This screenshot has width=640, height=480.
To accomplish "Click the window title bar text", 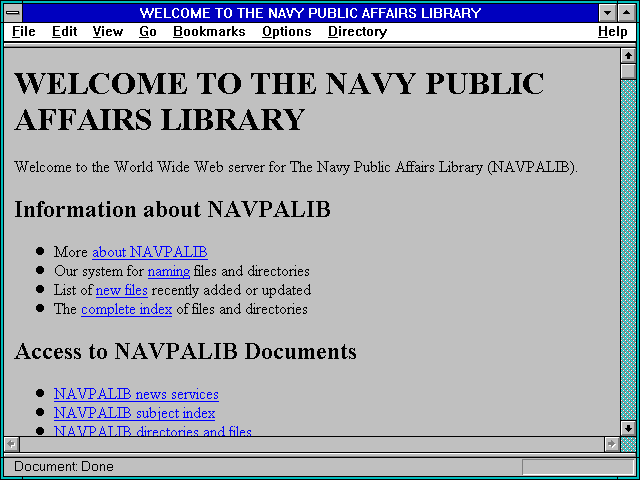I will (311, 13).
